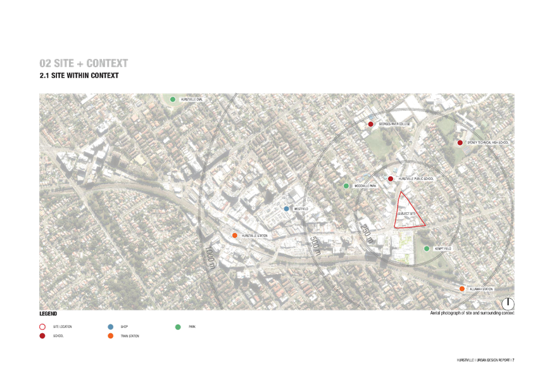Click the green marker at the map's top edge

[x=172, y=99]
